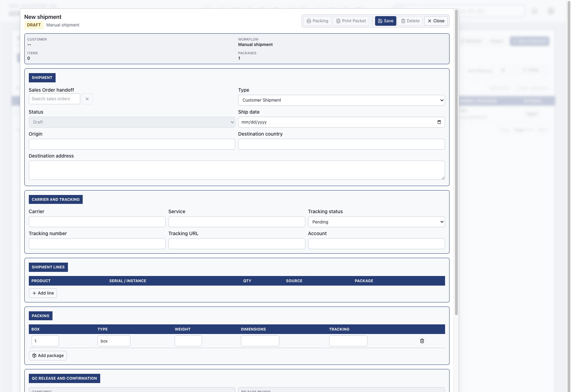Click the Tracking URL field

[x=237, y=244]
